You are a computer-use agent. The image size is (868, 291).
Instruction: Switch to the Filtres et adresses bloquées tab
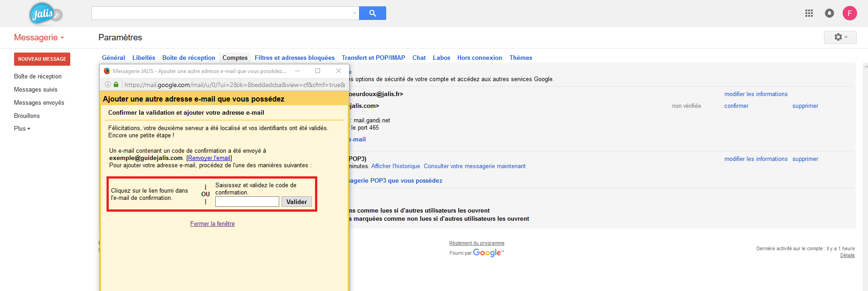coord(294,58)
